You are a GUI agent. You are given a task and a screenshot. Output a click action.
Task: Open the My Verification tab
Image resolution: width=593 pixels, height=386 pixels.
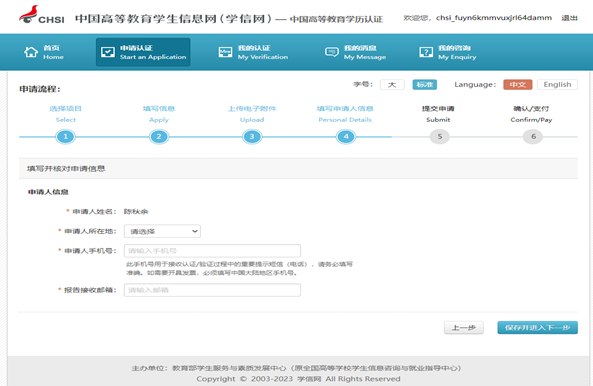point(253,52)
